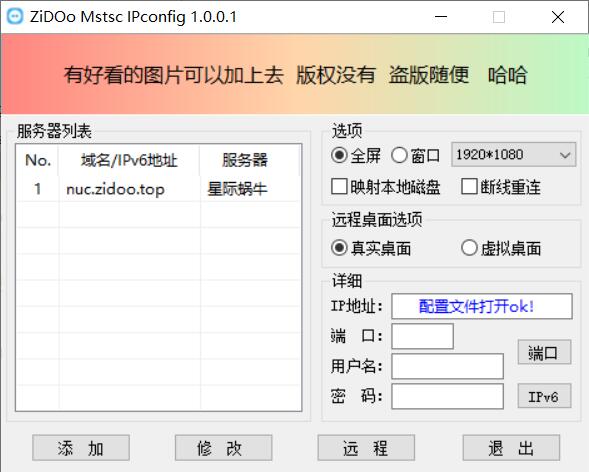Image resolution: width=589 pixels, height=472 pixels.
Task: Click the 域名/IPv6地址 column header
Action: 129,160
